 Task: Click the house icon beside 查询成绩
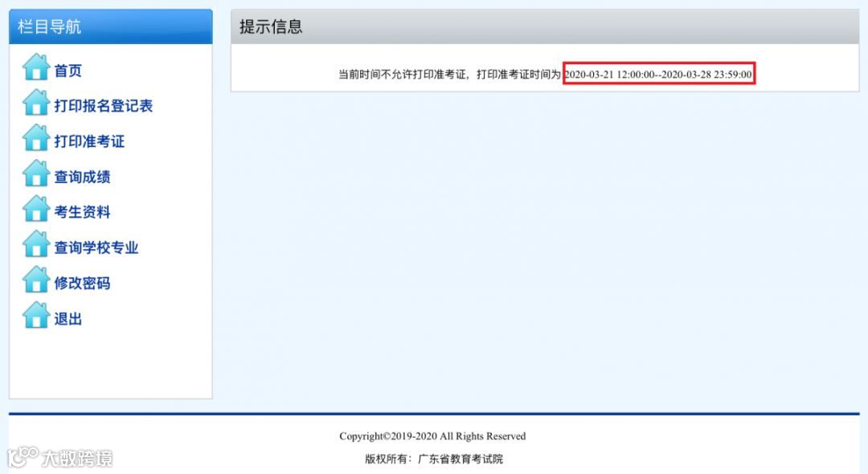point(36,173)
